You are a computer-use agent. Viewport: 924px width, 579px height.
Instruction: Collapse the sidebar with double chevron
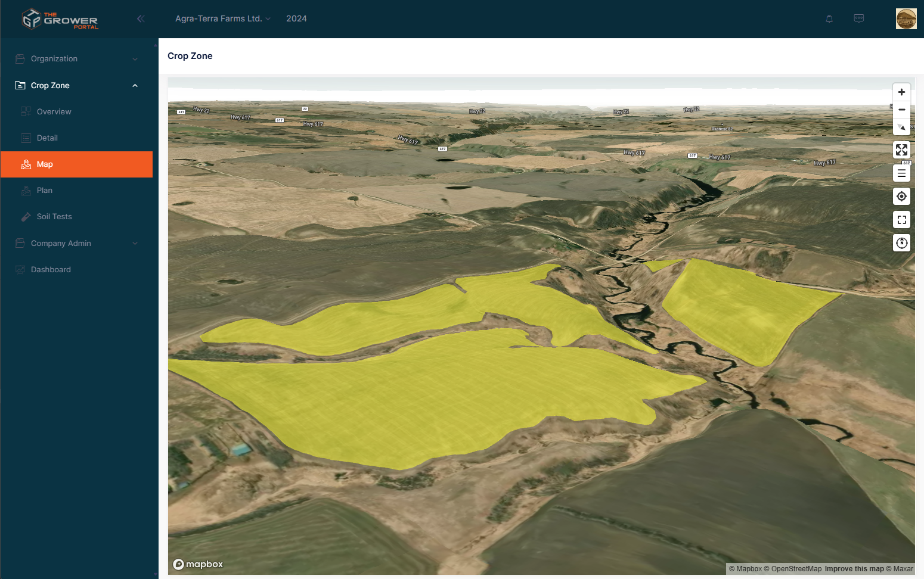tap(141, 18)
